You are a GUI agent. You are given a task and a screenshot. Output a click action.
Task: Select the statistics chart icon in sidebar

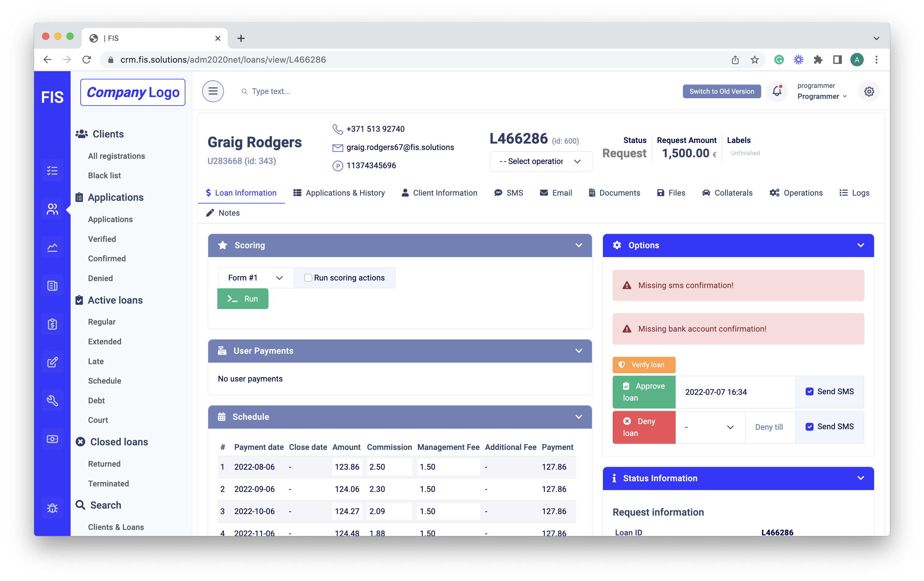pyautogui.click(x=53, y=247)
